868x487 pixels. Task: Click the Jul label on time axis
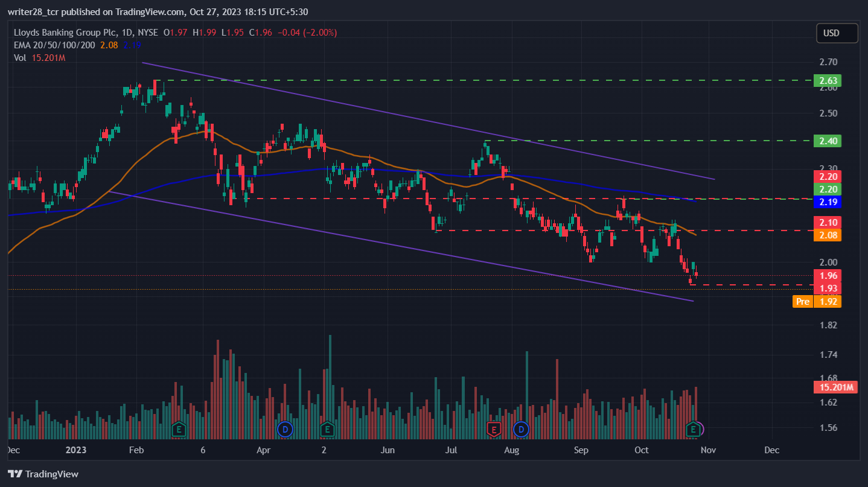click(x=450, y=450)
